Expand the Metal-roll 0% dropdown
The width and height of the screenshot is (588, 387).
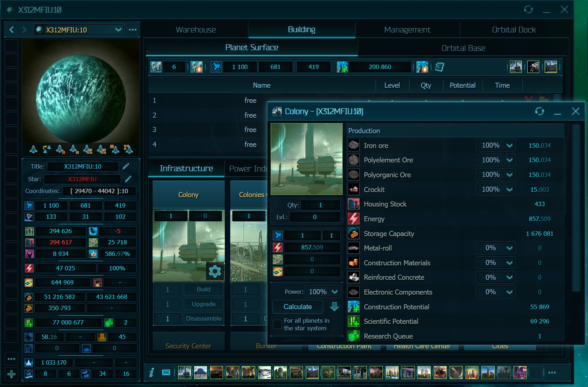tap(496, 248)
